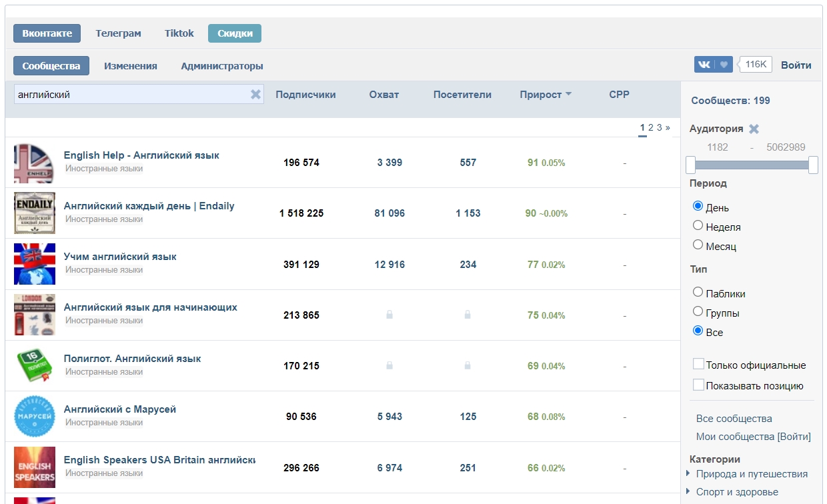827x504 pixels.
Task: Clear the search field with the X icon
Action: 255,95
